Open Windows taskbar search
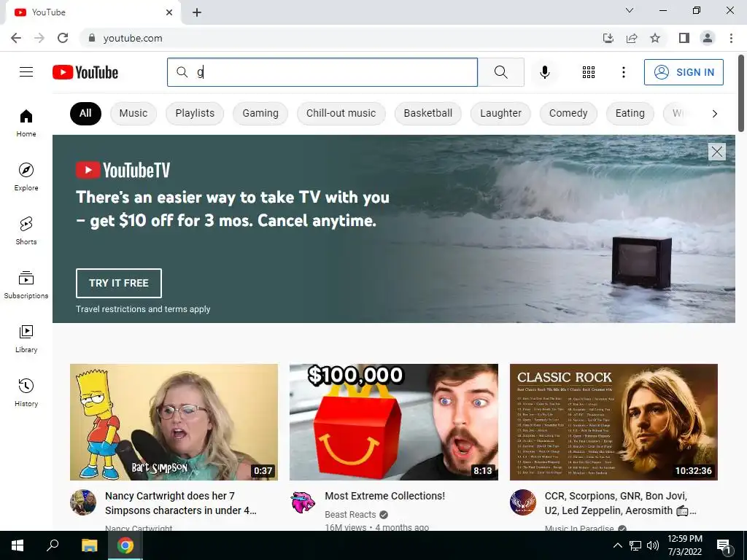The image size is (747, 560). click(53, 545)
